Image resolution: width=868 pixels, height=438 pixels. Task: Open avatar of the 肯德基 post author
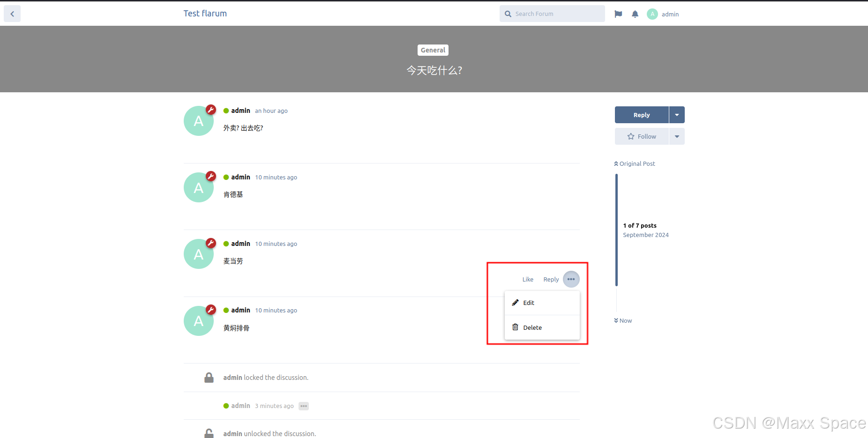pyautogui.click(x=199, y=187)
